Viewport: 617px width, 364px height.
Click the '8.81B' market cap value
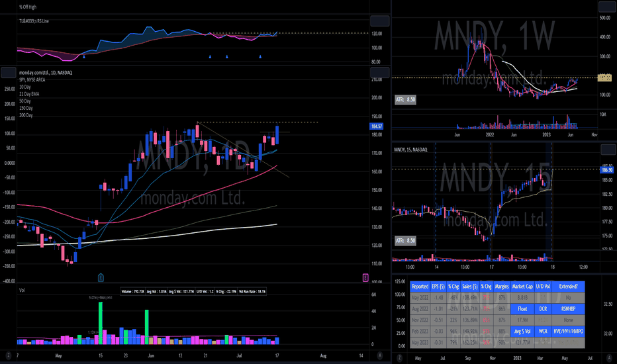click(x=522, y=298)
